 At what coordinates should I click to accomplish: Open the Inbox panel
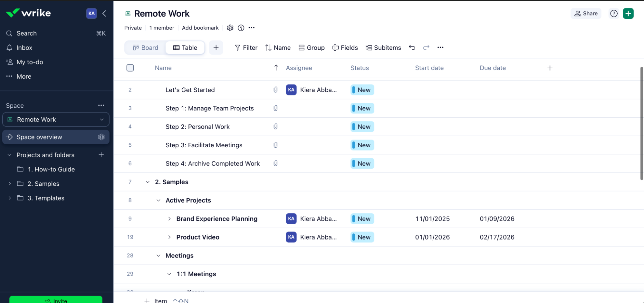tap(24, 47)
